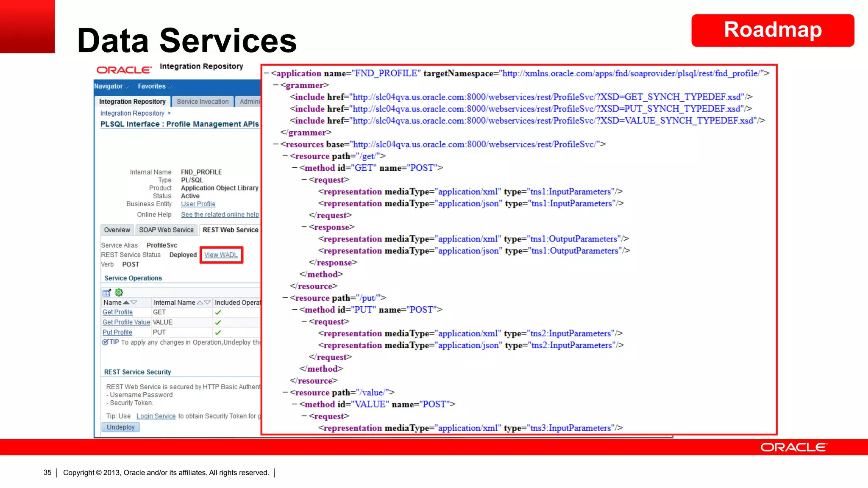Viewport: 868px width, 488px height.
Task: Open the Navigator dropdown menu
Action: (111, 86)
